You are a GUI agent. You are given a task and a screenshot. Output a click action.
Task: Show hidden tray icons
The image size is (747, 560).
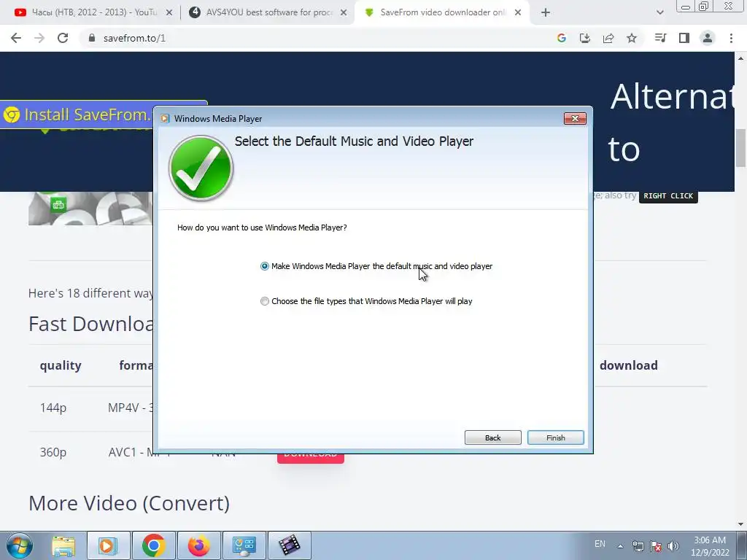(x=620, y=546)
